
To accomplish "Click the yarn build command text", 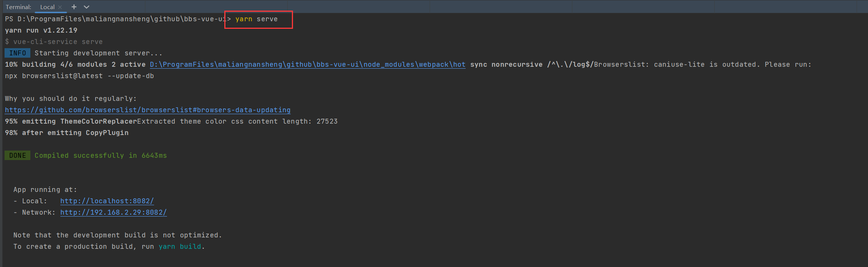I will [x=180, y=247].
